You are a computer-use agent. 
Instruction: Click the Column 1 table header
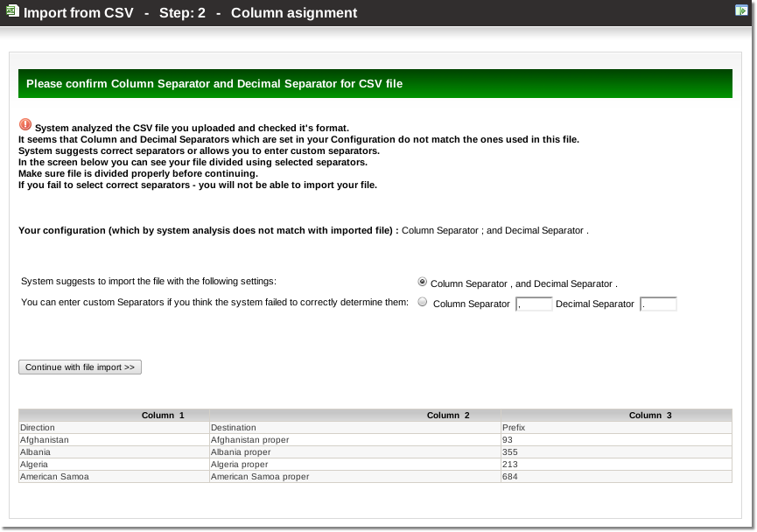163,415
